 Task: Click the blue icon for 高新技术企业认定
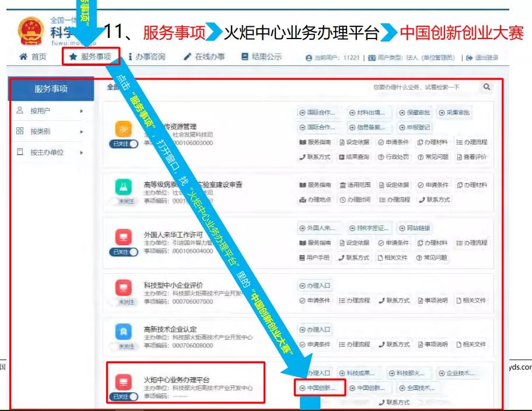(x=124, y=332)
